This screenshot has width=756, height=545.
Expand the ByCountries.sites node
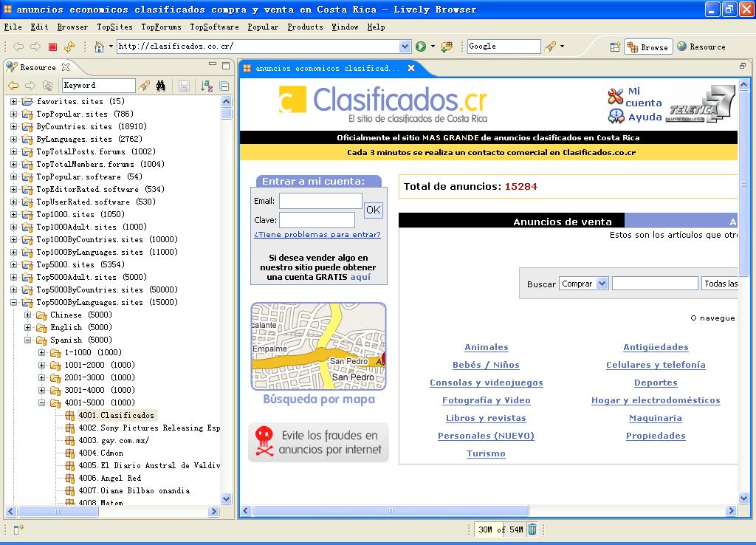point(13,126)
